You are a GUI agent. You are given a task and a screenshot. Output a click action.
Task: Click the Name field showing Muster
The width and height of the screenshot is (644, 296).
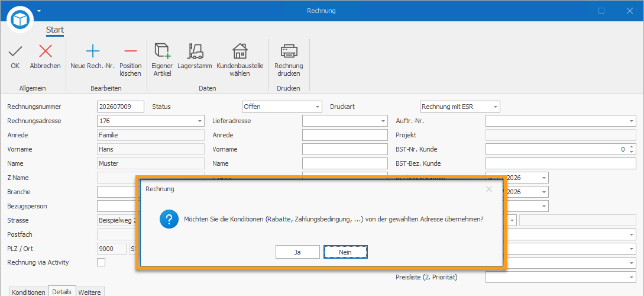[151, 163]
